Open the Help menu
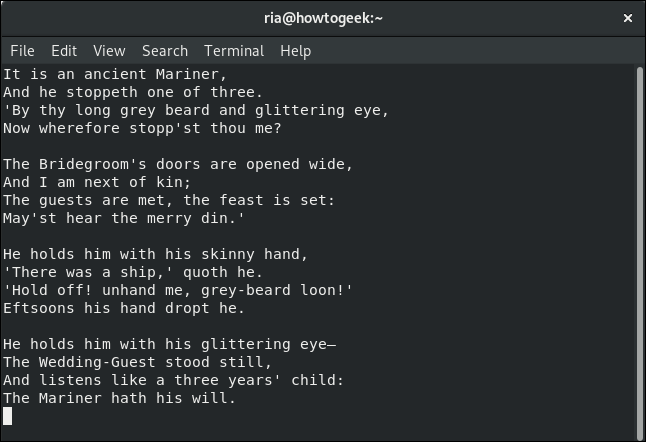The image size is (646, 442). click(x=295, y=51)
